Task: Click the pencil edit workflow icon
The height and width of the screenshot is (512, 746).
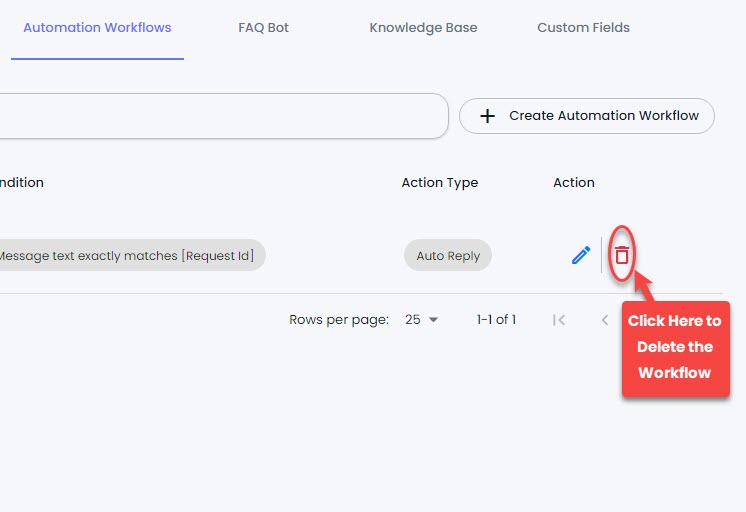Action: (581, 255)
